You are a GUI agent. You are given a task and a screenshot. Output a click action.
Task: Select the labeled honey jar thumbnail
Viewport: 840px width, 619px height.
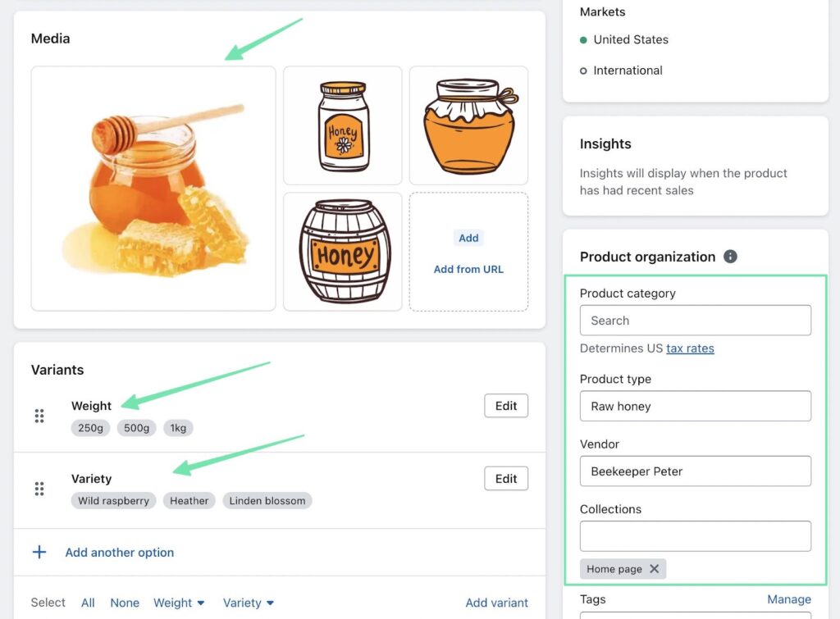[342, 125]
